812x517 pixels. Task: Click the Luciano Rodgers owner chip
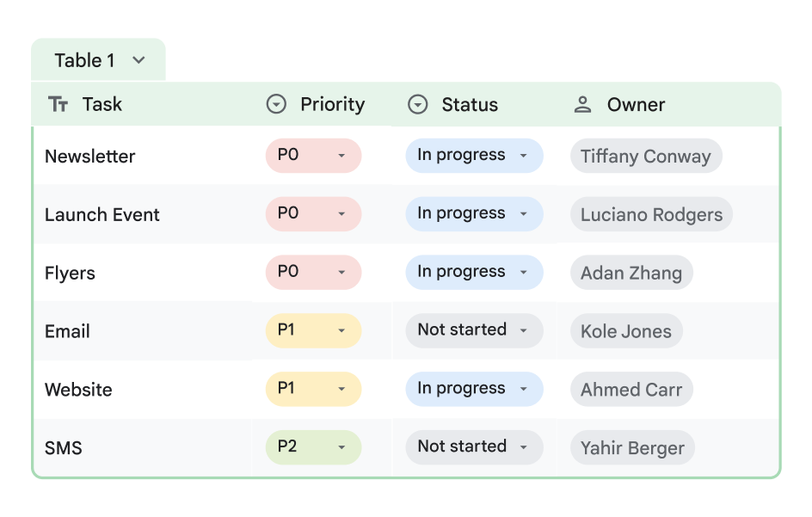pos(651,215)
